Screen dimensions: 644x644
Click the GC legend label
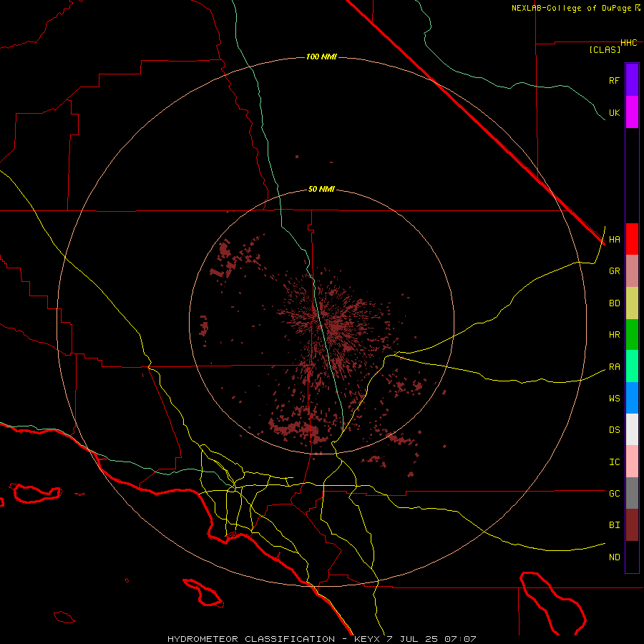tap(614, 494)
